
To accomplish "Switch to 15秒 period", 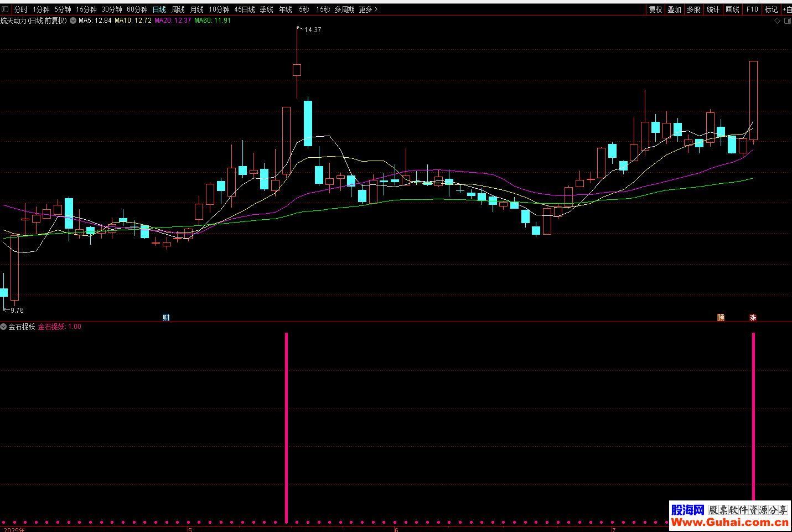I will click(323, 9).
